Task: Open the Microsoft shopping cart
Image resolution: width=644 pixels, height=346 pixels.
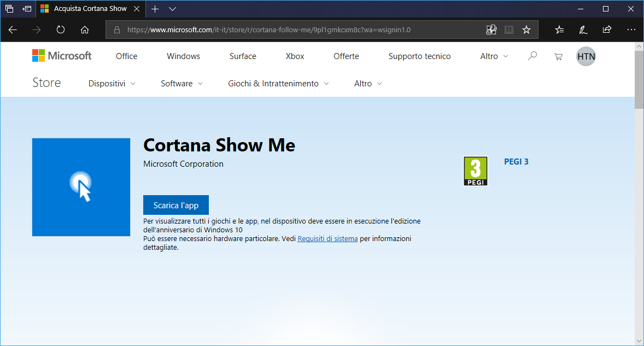Action: pyautogui.click(x=558, y=56)
